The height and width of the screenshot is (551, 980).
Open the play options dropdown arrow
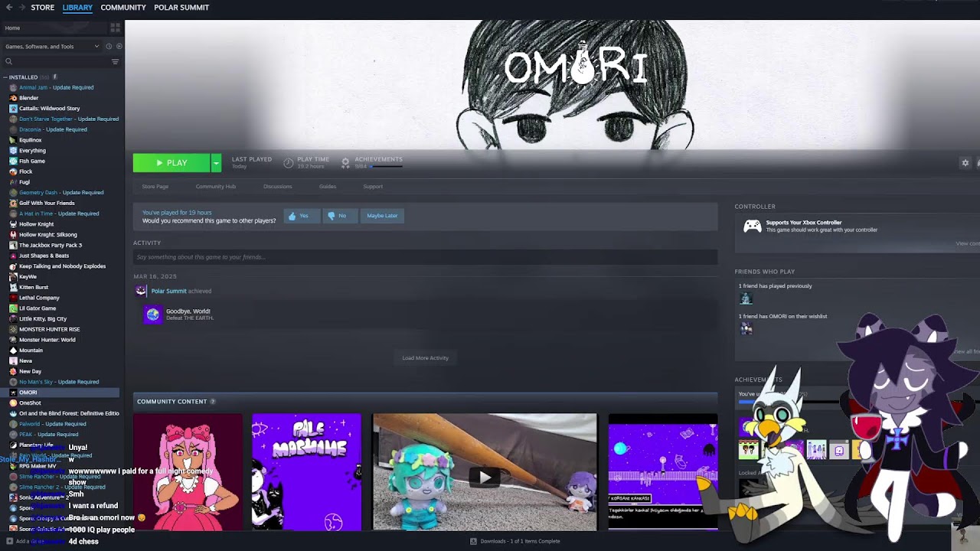pyautogui.click(x=216, y=163)
